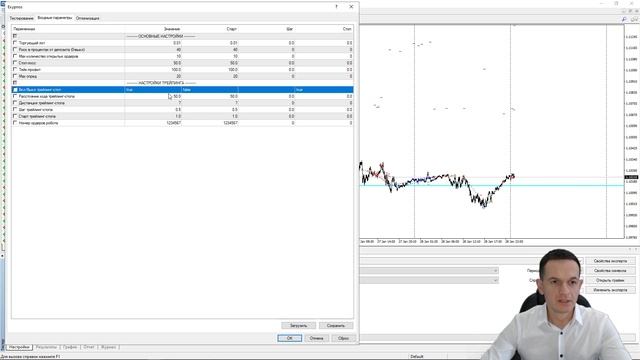Viewport: 640px width, 360px height.
Task: Close the Expert properties dialog
Action: click(351, 7)
